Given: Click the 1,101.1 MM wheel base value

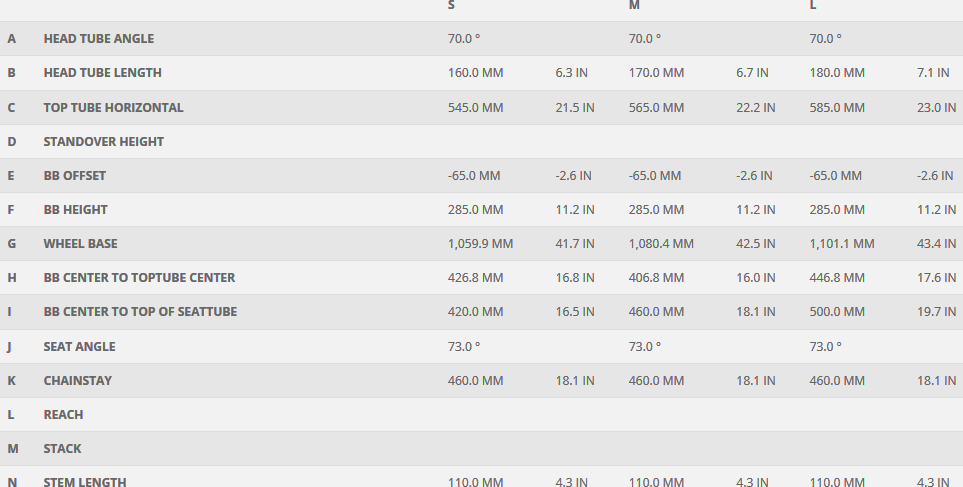Looking at the screenshot, I should [842, 244].
